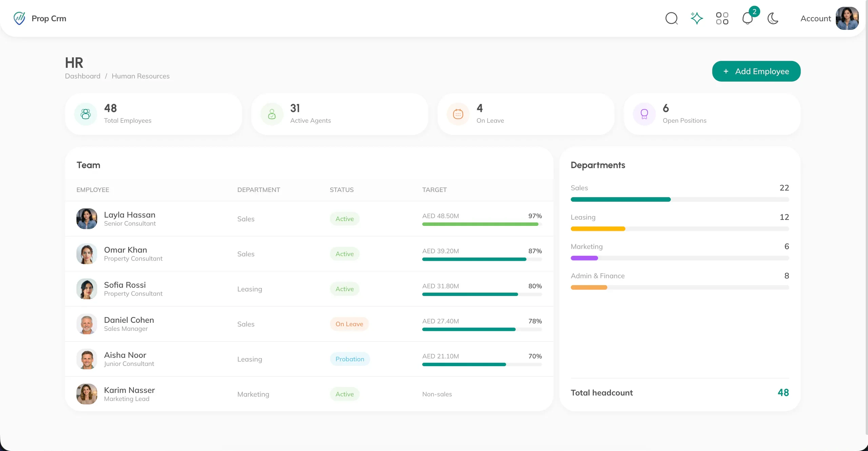Click the STATUS column header
The image size is (868, 451).
[x=342, y=190]
